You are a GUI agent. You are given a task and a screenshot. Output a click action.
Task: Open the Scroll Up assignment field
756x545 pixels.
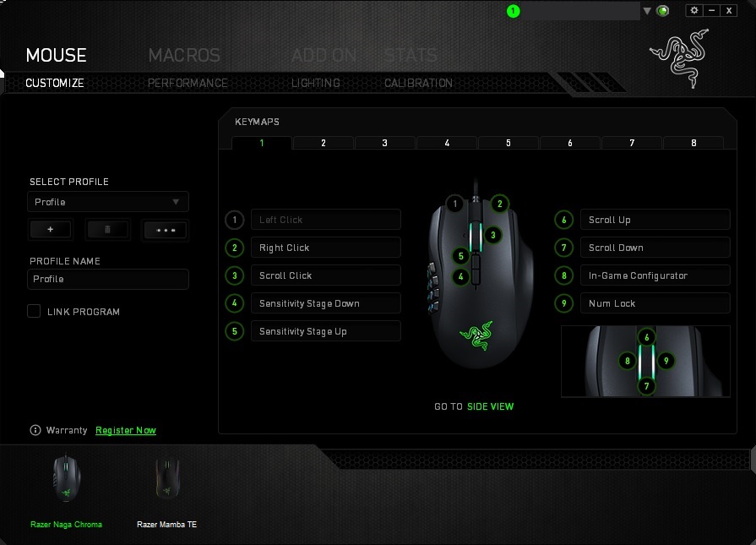tap(655, 220)
